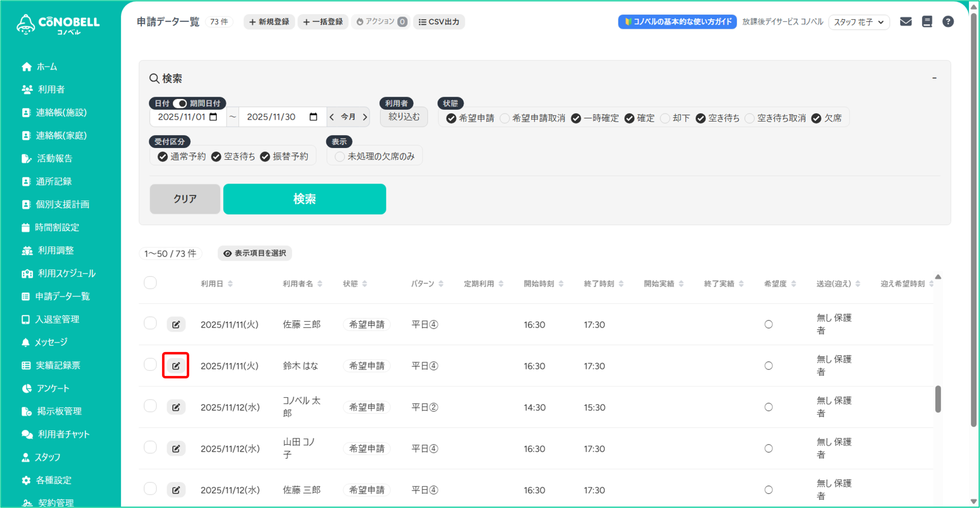
Task: Enable the 未処理の欠席のみ option
Action: (x=339, y=156)
